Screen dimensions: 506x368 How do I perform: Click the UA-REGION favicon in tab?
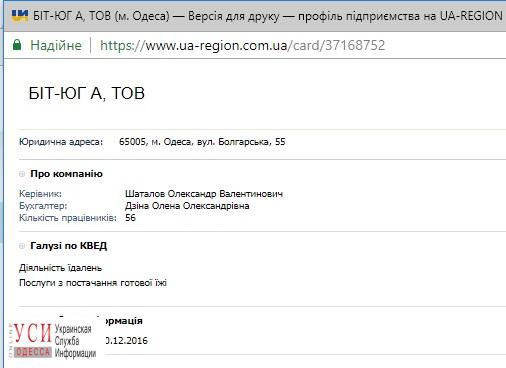coord(20,15)
